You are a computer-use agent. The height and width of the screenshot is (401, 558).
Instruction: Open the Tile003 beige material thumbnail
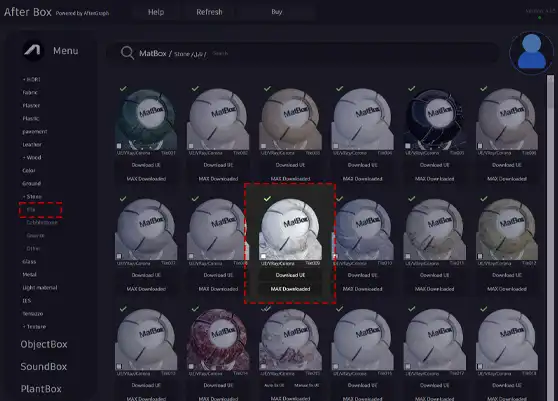290,119
